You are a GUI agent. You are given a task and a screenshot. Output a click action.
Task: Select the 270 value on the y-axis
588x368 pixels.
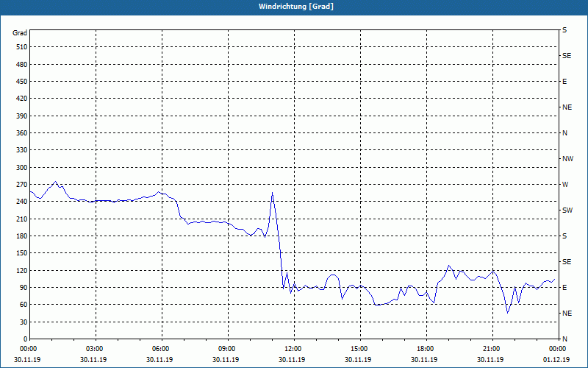(22, 185)
